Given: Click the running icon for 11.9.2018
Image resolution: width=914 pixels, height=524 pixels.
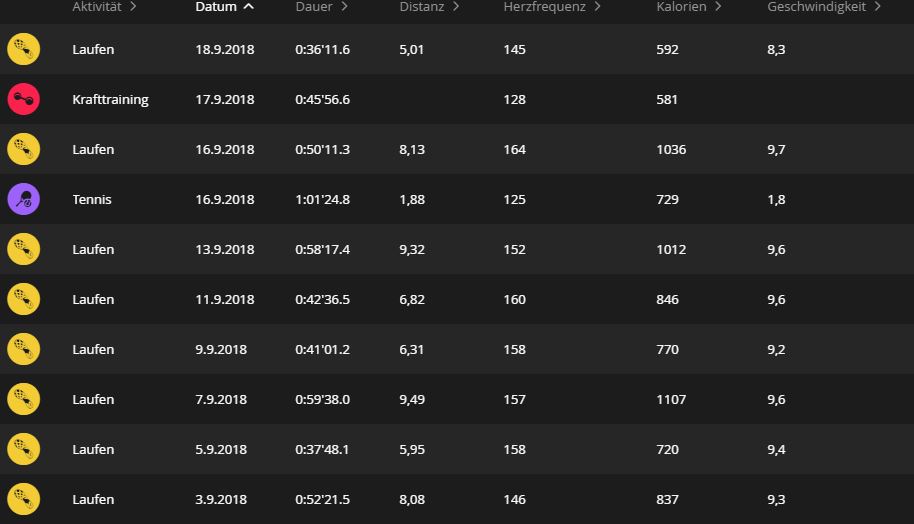Looking at the screenshot, I should pyautogui.click(x=23, y=299).
